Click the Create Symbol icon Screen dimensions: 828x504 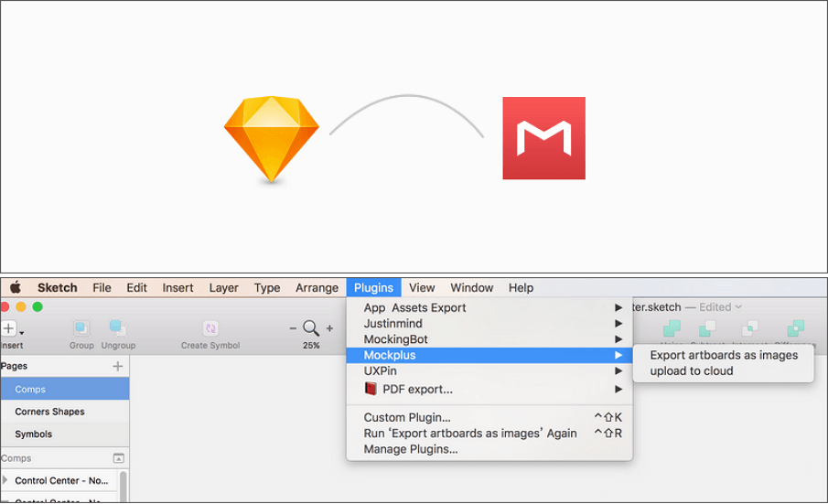[x=210, y=328]
